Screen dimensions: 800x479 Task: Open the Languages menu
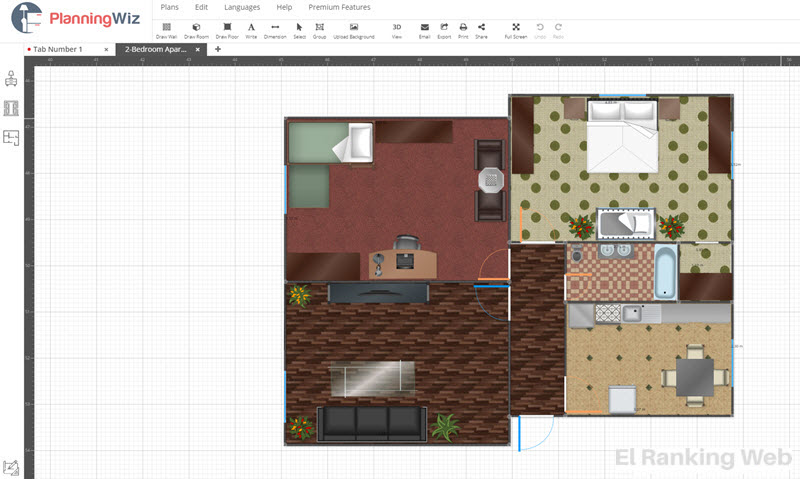242,7
